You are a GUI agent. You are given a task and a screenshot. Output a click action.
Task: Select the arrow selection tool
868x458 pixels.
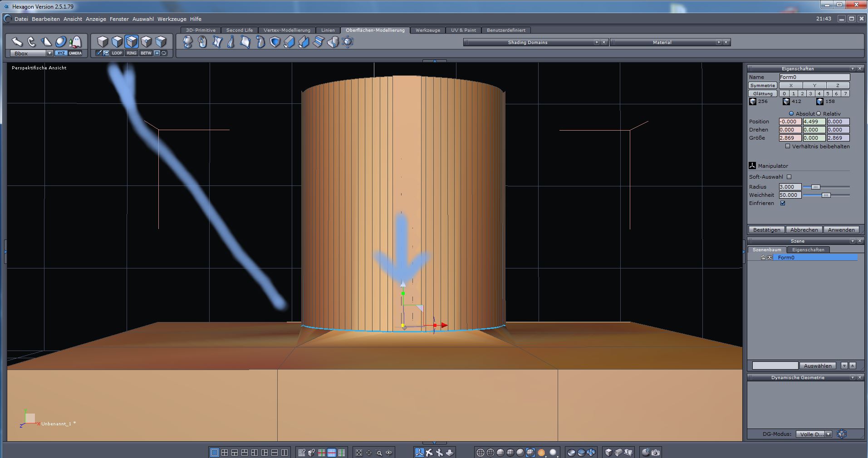tap(17, 42)
